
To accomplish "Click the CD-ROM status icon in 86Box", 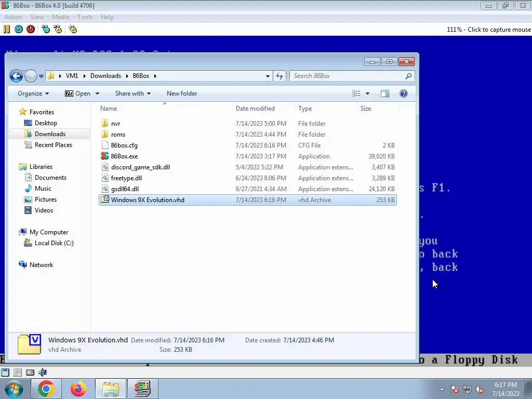I will click(18, 372).
